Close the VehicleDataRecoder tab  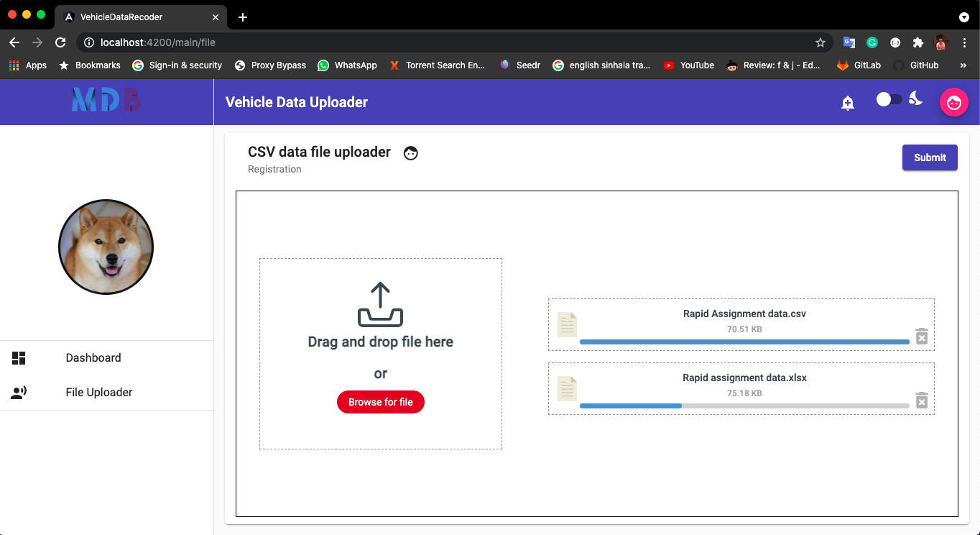(216, 17)
